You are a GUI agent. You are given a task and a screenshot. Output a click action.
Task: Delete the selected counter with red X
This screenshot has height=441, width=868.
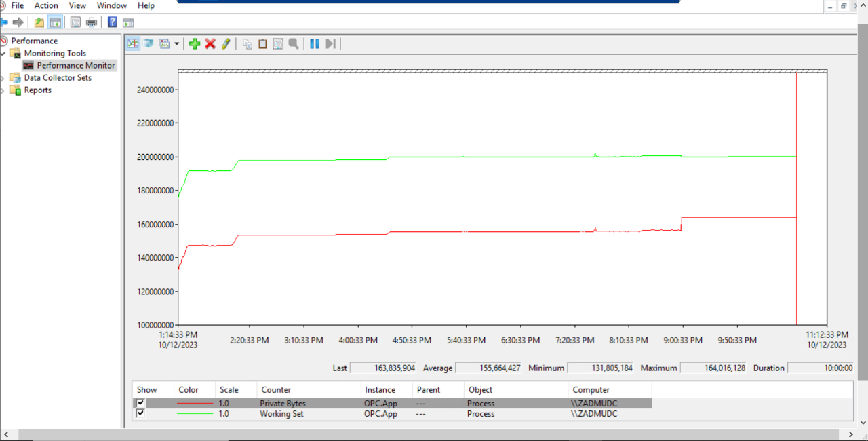(210, 43)
